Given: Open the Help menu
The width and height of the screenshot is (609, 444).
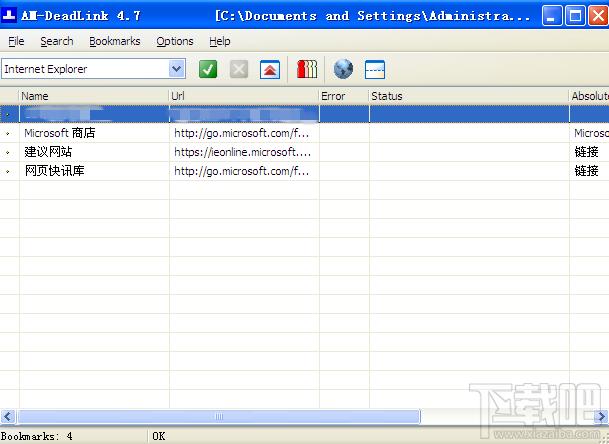Looking at the screenshot, I should (219, 41).
